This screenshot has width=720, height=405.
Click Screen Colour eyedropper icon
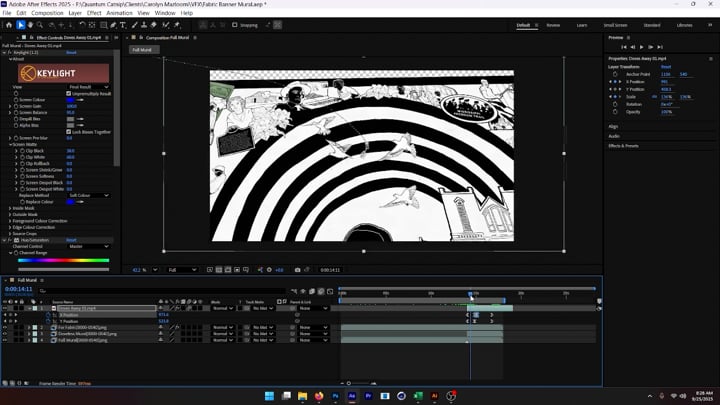click(80, 100)
